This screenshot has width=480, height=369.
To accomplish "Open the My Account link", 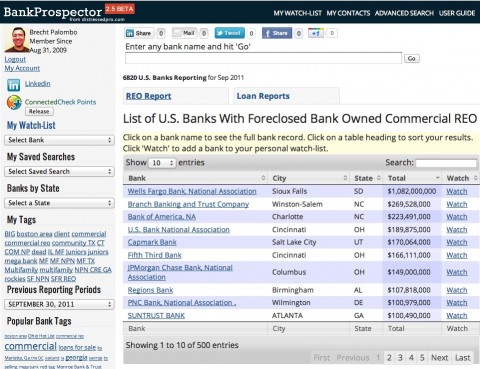I will (22, 68).
